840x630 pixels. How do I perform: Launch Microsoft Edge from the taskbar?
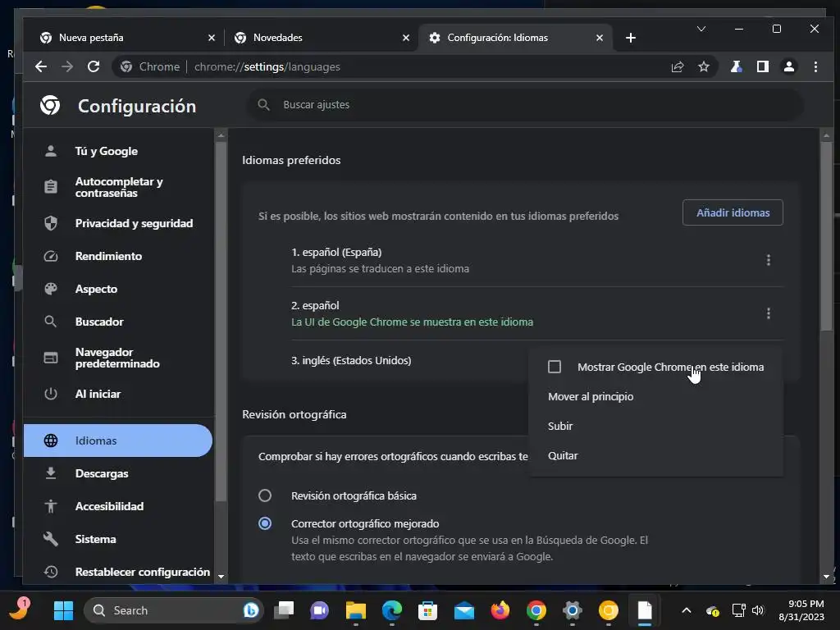pos(391,610)
